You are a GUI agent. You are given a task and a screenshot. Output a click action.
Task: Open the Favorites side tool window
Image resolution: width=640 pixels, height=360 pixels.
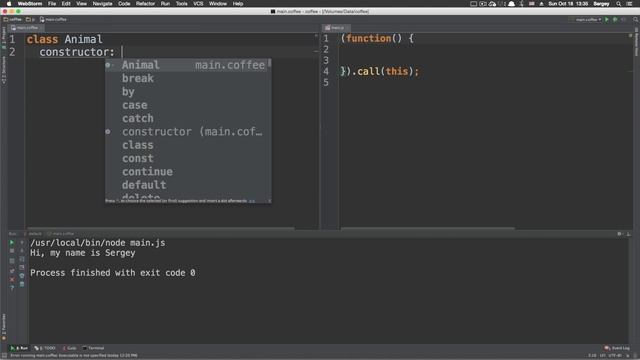point(4,327)
